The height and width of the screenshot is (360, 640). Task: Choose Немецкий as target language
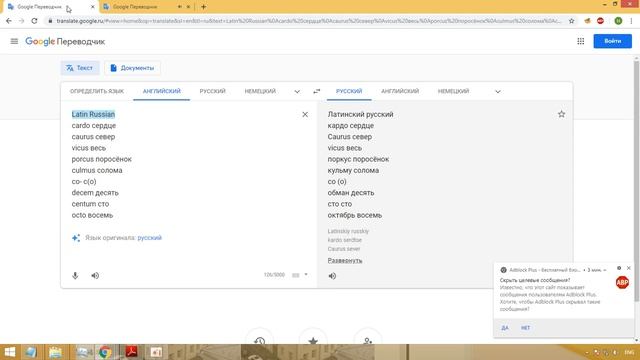coord(453,91)
